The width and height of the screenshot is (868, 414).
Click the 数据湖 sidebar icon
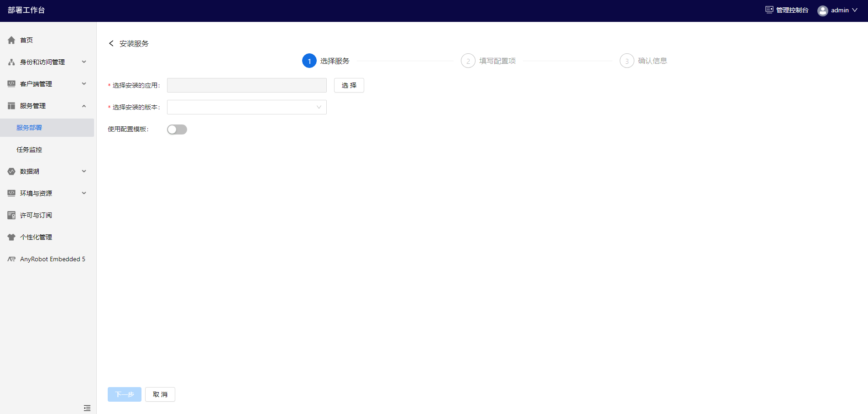point(11,171)
